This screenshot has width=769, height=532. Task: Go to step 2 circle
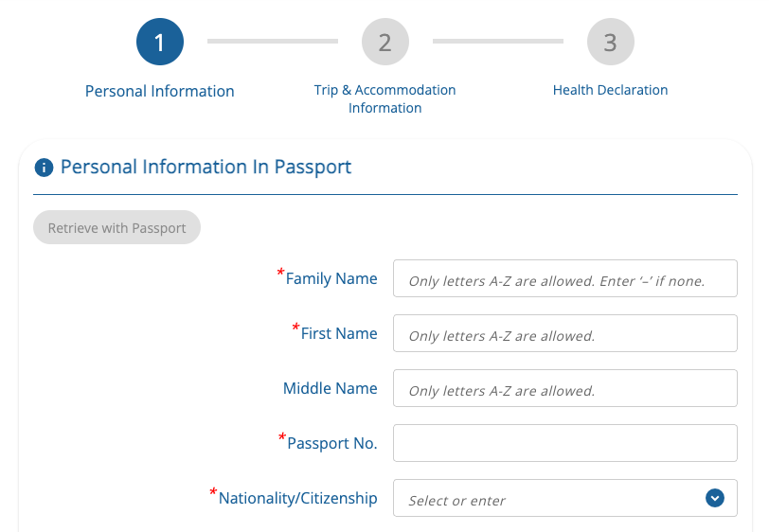click(x=384, y=43)
